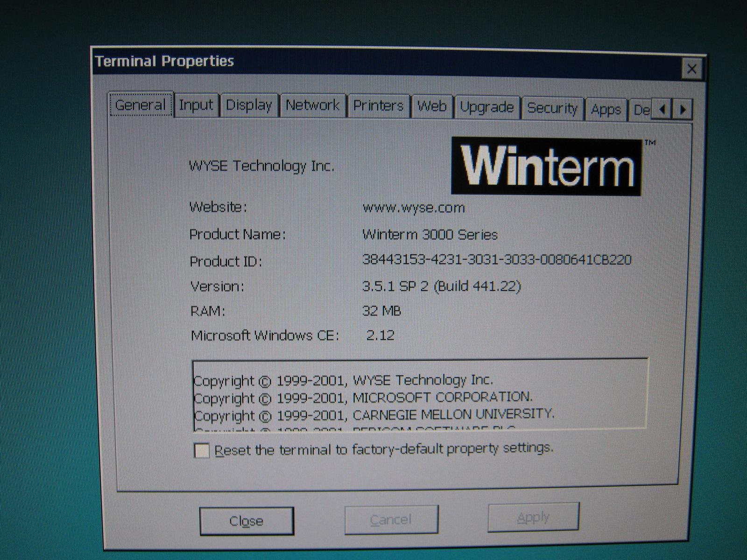The image size is (747, 560).
Task: Select the Product ID value
Action: coord(497,259)
